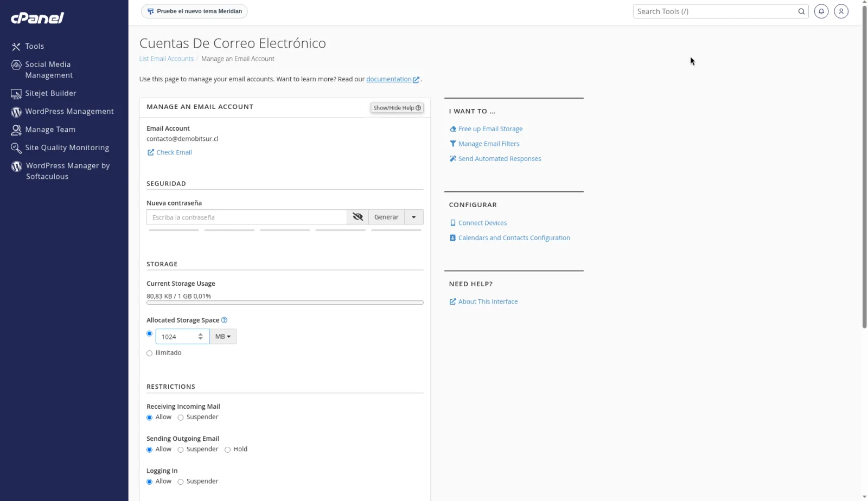Click the Show/Hide Help button

pos(397,108)
